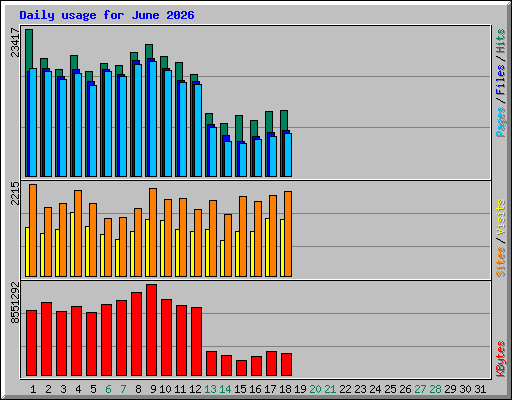Click the 23417 hits axis value
Viewport: 512px width, 400px height.
[15, 42]
